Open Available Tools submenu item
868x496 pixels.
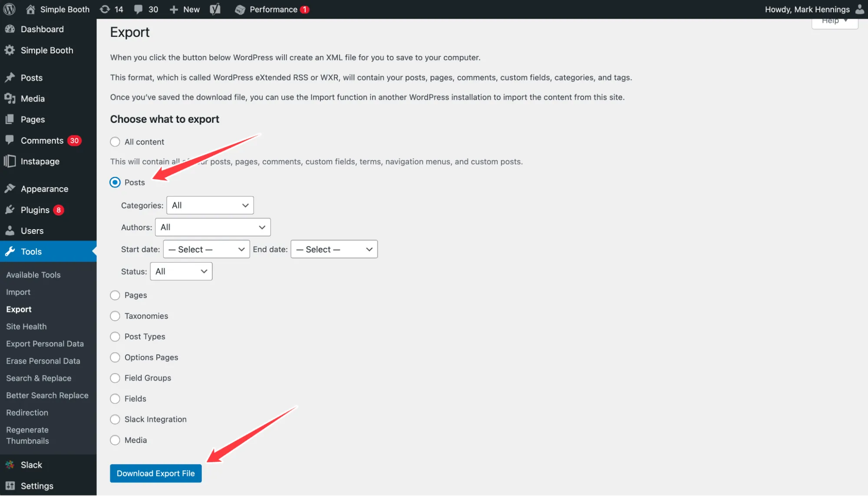(33, 275)
